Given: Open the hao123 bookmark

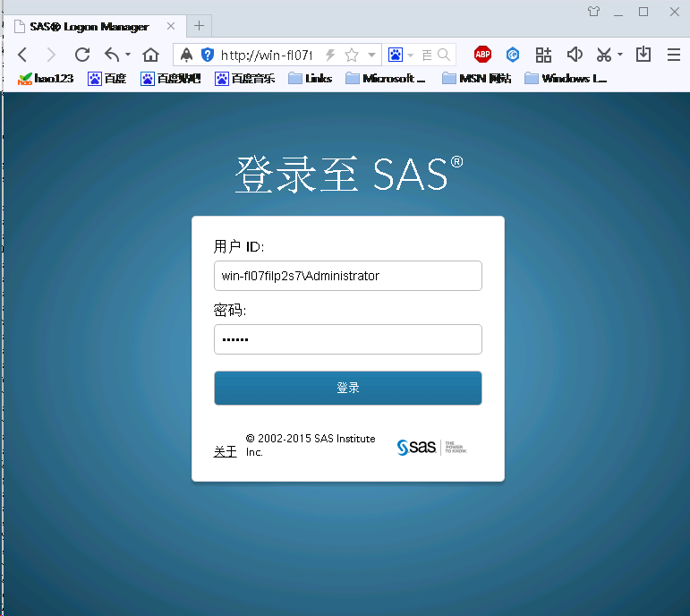Looking at the screenshot, I should [46, 79].
